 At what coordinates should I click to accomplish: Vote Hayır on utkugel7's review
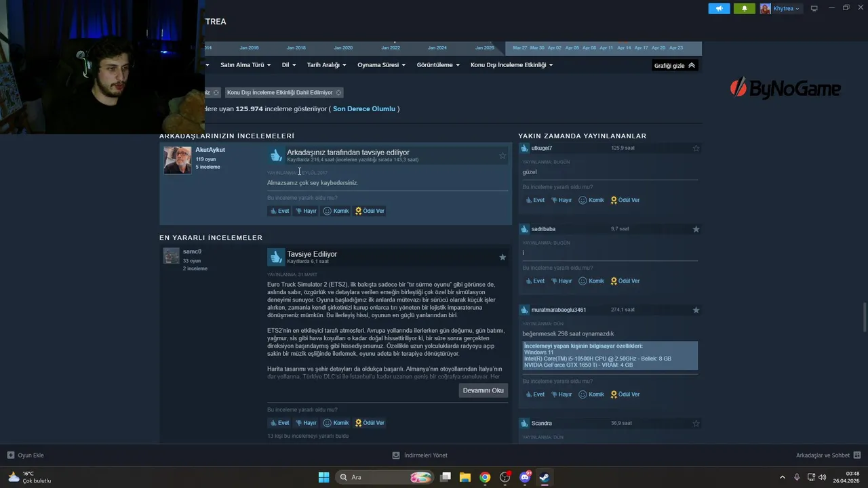[561, 200]
